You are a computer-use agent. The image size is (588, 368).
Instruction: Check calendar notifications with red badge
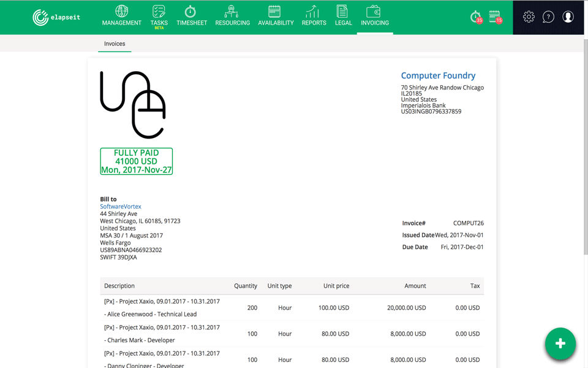click(x=496, y=17)
